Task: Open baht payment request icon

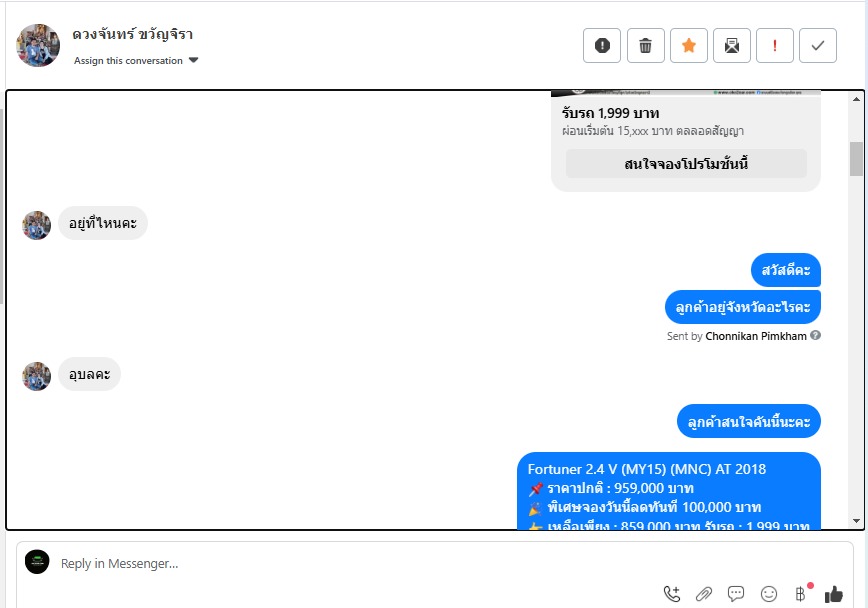Action: [800, 594]
